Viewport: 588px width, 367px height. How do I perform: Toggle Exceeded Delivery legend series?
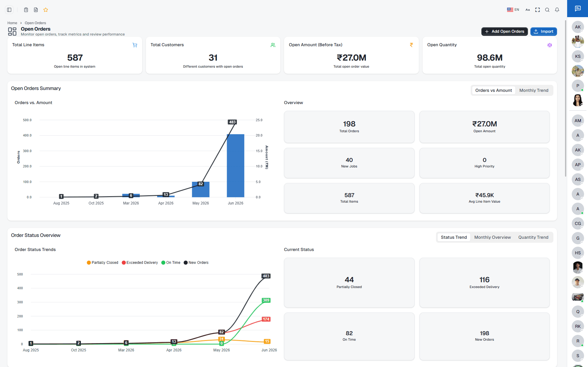tap(140, 263)
